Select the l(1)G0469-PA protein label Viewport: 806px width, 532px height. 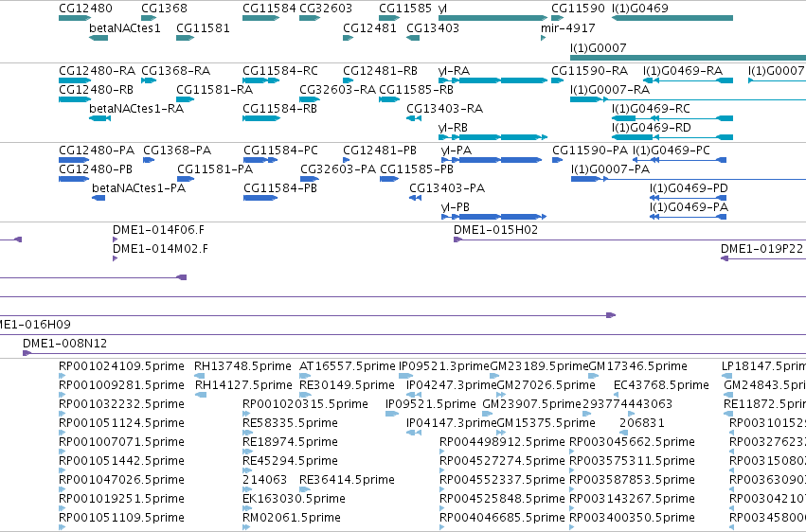(x=689, y=207)
